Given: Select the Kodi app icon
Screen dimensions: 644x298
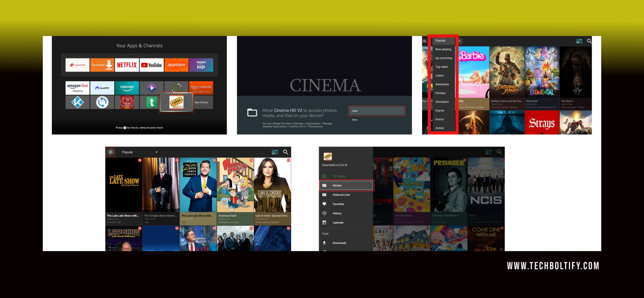Looking at the screenshot, I should pyautogui.click(x=77, y=102).
